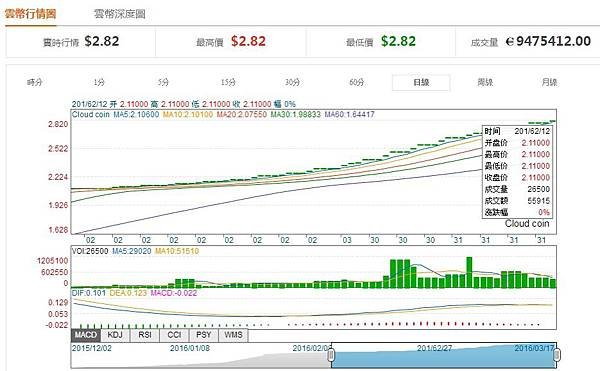
Task: Choose the 5分 chart interval
Action: coord(163,82)
